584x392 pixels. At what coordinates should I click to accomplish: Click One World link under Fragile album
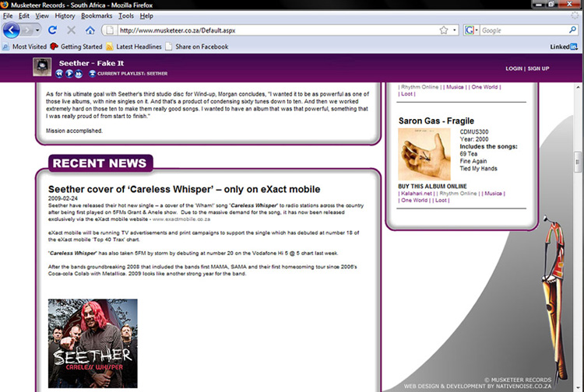[x=414, y=200]
